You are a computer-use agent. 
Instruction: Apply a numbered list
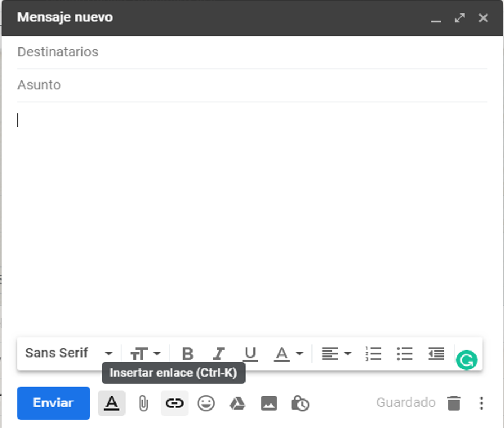coord(373,353)
